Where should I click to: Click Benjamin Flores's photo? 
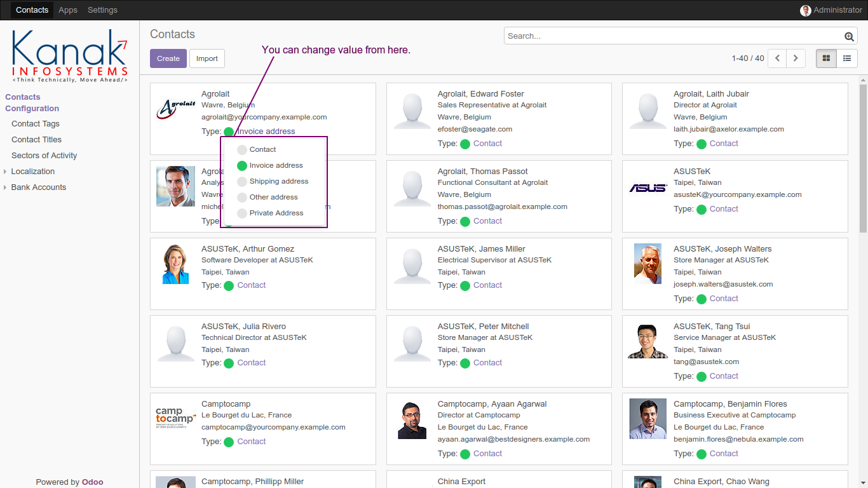pyautogui.click(x=648, y=419)
